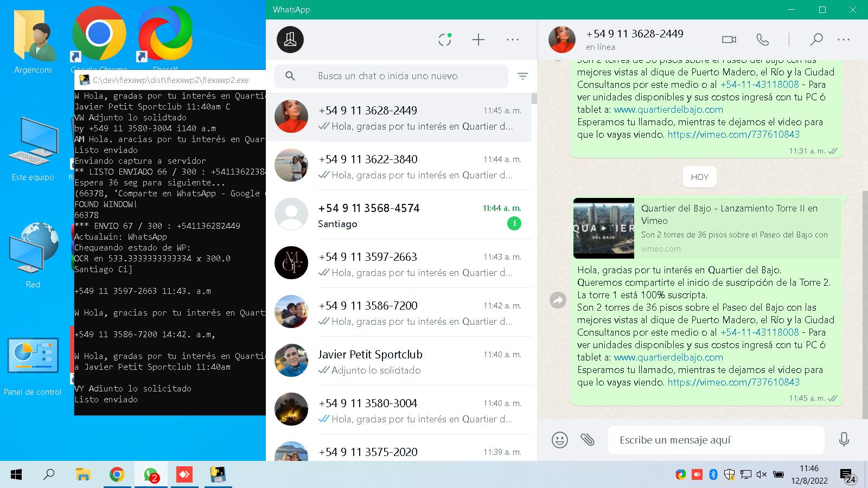This screenshot has height=488, width=868.
Task: Click the 'Escribe un mensaje aquí' field
Action: pos(716,440)
